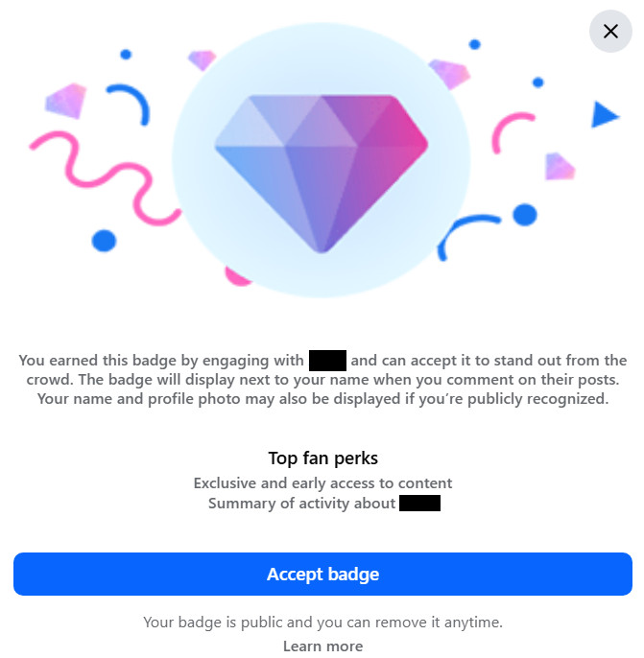
Task: Click the Exclusive and early access perk text
Action: point(322,483)
